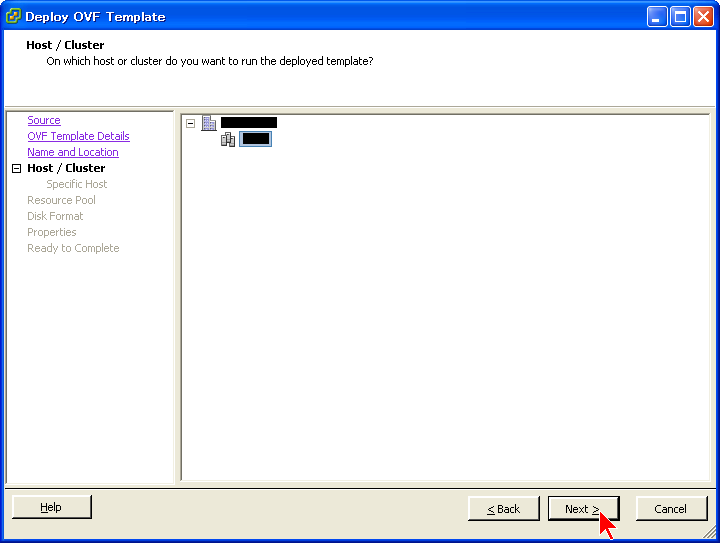Screen dimensions: 720x543
Task: Close the Deploy OVF Template window
Action: (703, 17)
